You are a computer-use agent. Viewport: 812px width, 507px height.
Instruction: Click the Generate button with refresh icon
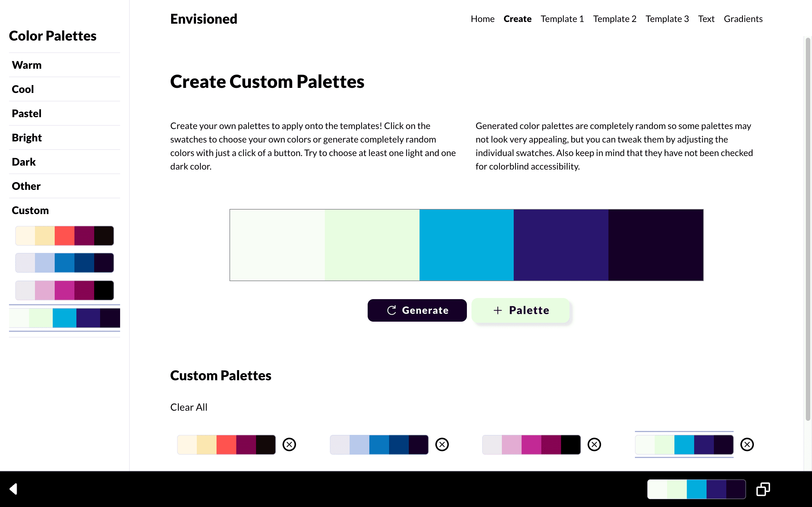(x=417, y=310)
